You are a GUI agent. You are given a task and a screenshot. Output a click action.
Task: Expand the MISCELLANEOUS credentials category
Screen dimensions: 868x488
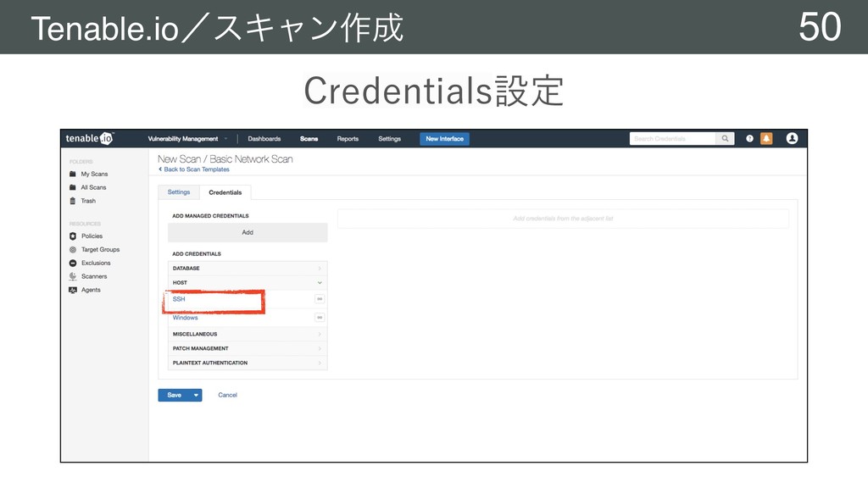coord(248,334)
